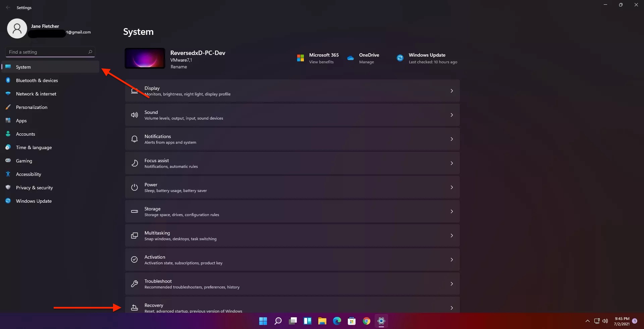
Task: Click the Storage drive icon
Action: pos(134,211)
